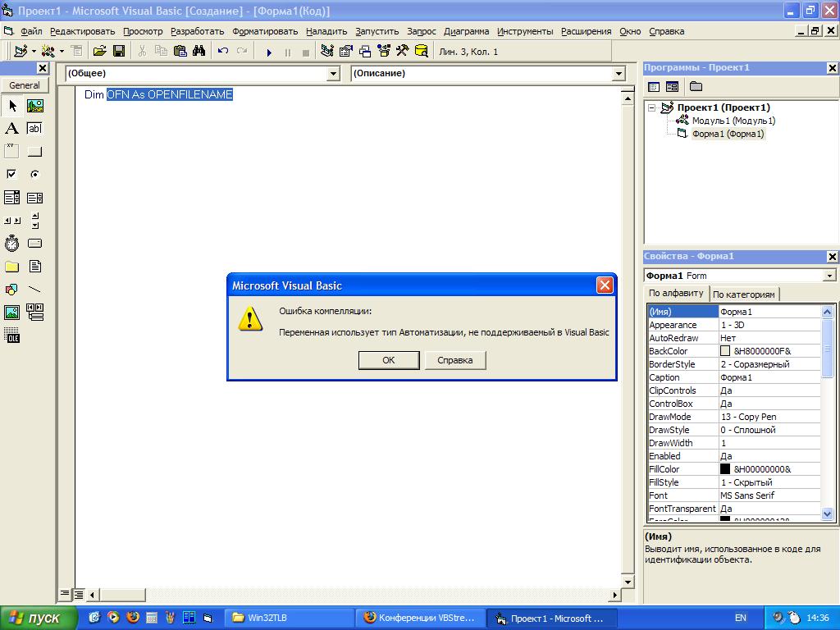This screenshot has width=840, height=630.
Task: Select the Timer control tool
Action: click(x=12, y=243)
